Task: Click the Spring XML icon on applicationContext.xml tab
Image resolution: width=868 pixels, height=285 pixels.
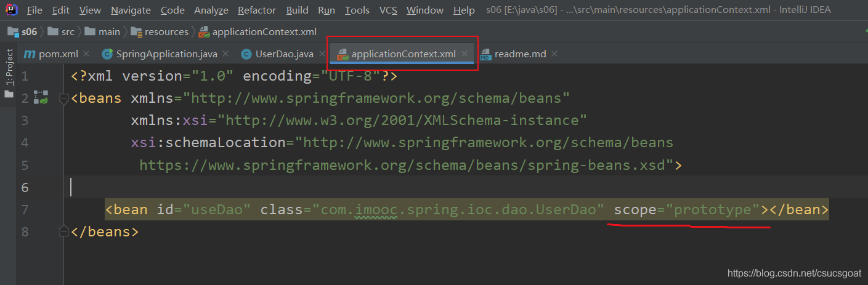Action: click(x=342, y=54)
